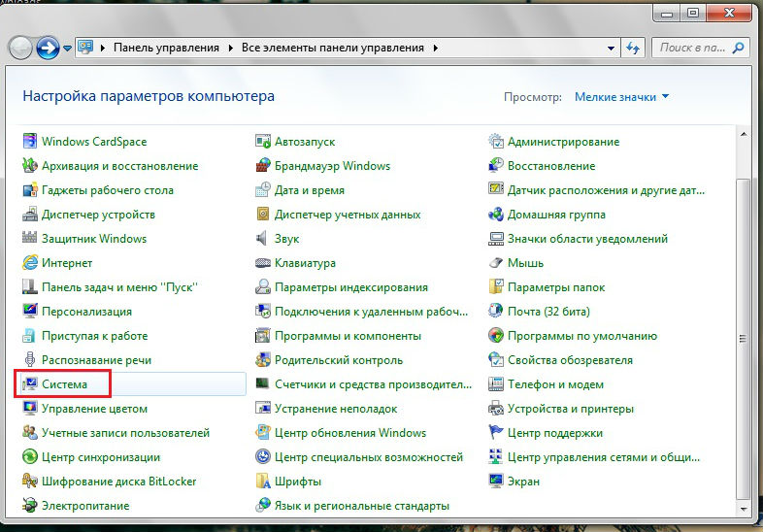Image resolution: width=763 pixels, height=532 pixels.
Task: Click the Домашняя группа icon
Action: (496, 215)
